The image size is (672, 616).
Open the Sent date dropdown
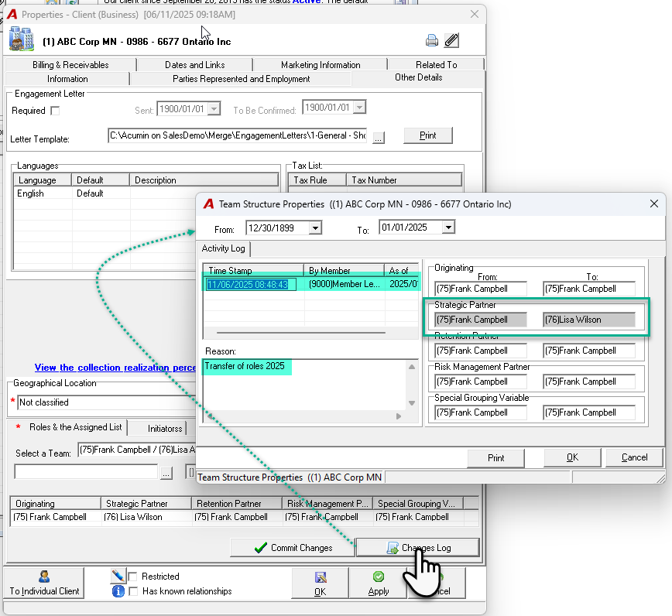tap(214, 109)
